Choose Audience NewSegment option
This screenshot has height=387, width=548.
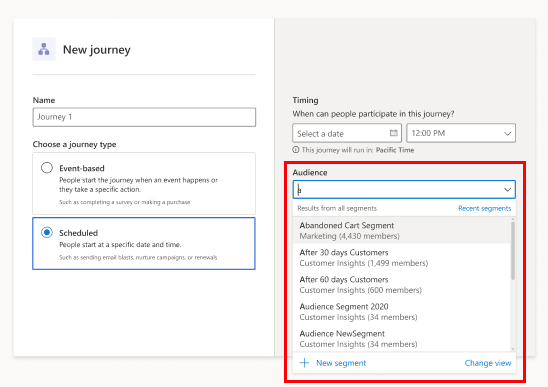401,338
